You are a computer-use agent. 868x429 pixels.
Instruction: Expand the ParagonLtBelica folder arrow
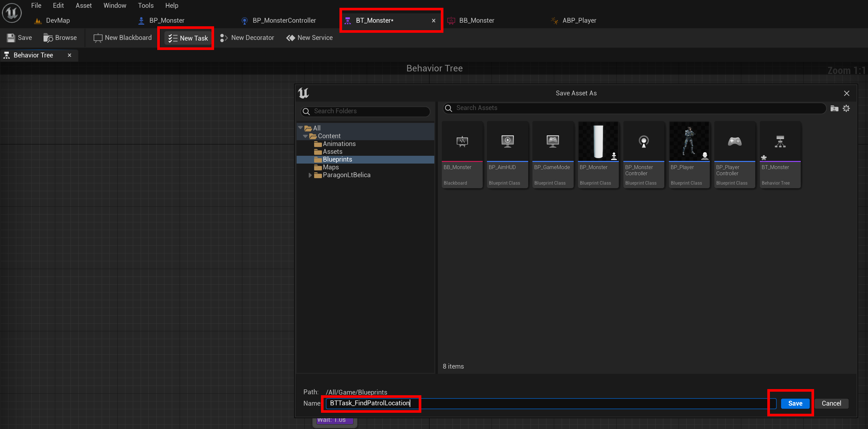click(x=310, y=175)
